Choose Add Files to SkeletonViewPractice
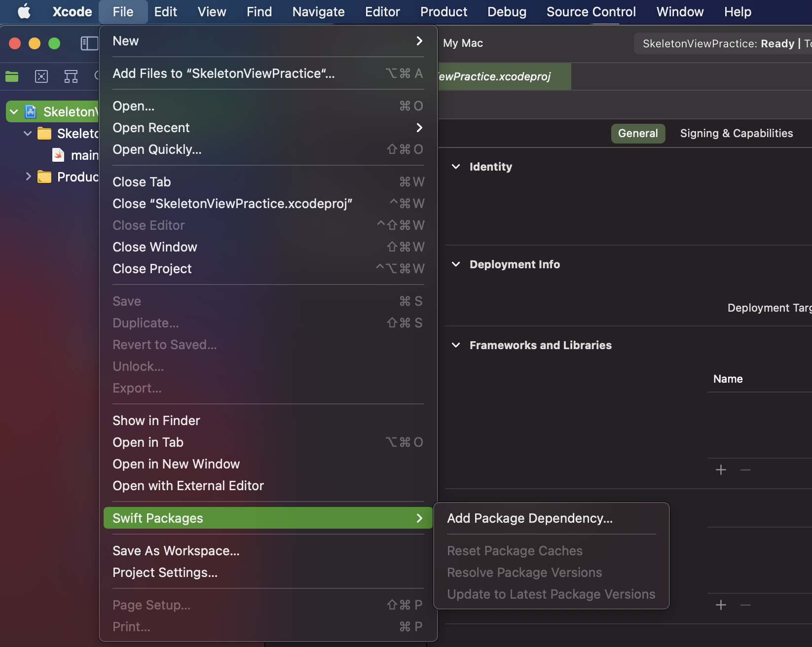The height and width of the screenshot is (647, 812). (x=268, y=73)
